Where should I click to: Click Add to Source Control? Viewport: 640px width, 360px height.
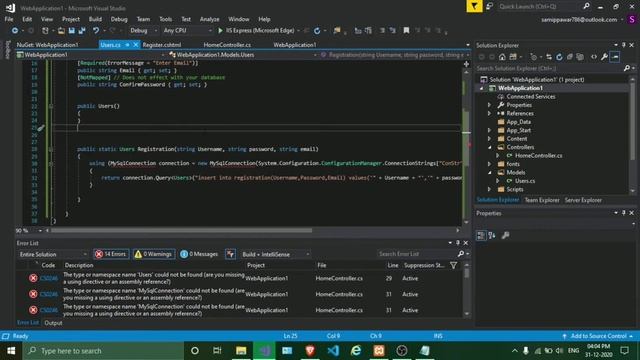click(598, 336)
